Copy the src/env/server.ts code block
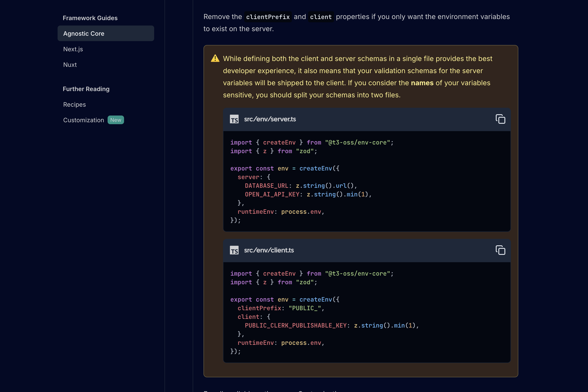This screenshot has width=588, height=392. click(500, 119)
